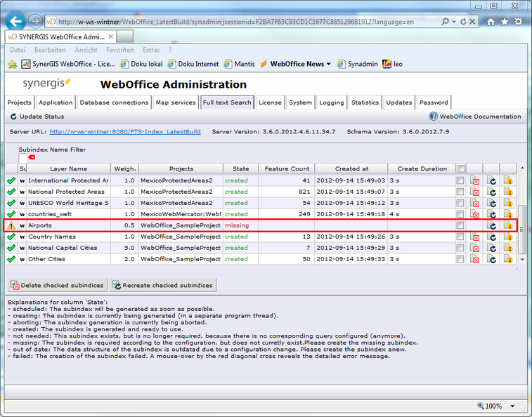Recreate subindex for Other Cities row
532x417 pixels.
click(491, 259)
